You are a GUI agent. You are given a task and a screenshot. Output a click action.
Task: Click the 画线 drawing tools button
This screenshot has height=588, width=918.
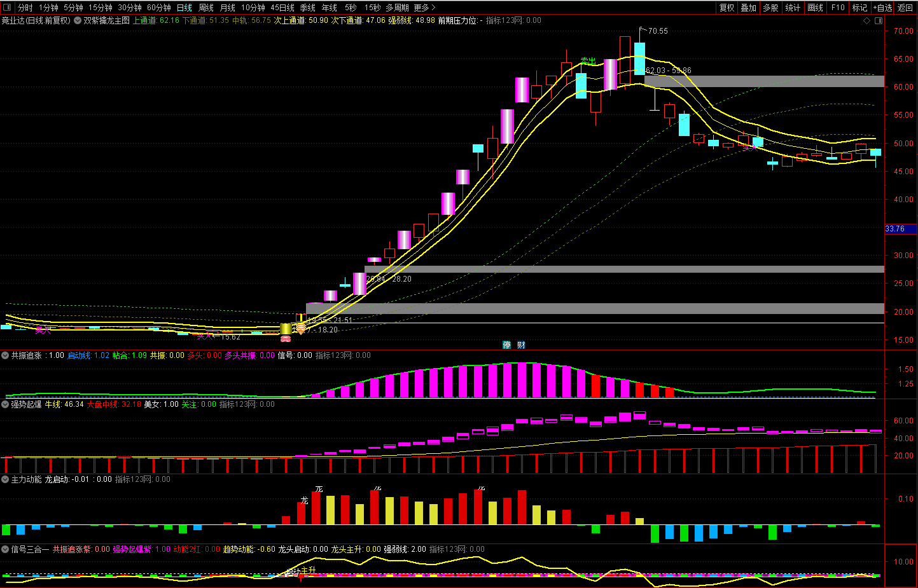point(815,8)
